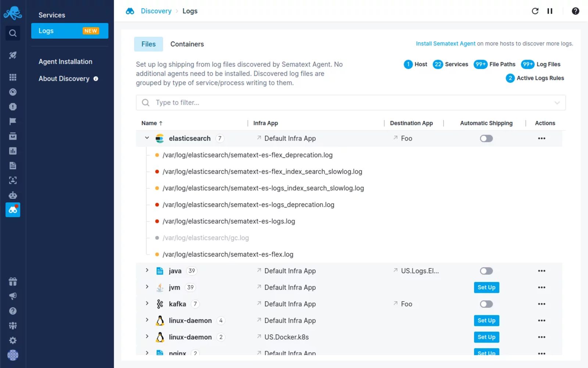Follow the Install Sematext Agent link

tap(445, 43)
